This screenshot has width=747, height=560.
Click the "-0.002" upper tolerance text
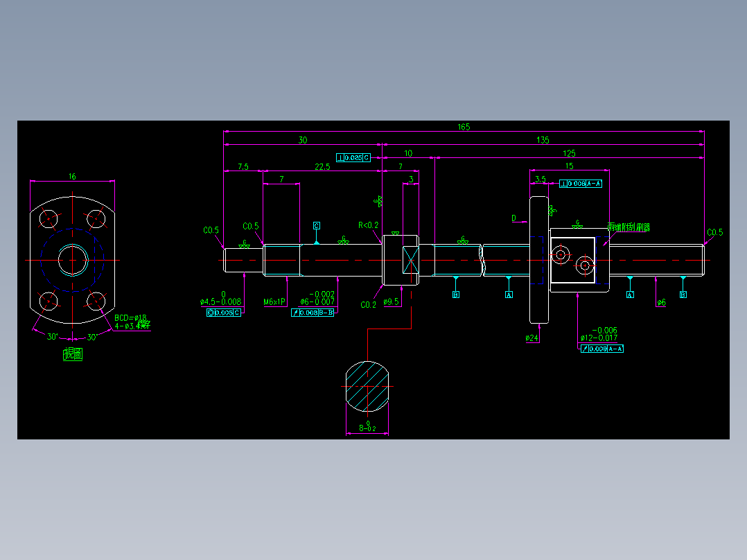click(x=322, y=294)
